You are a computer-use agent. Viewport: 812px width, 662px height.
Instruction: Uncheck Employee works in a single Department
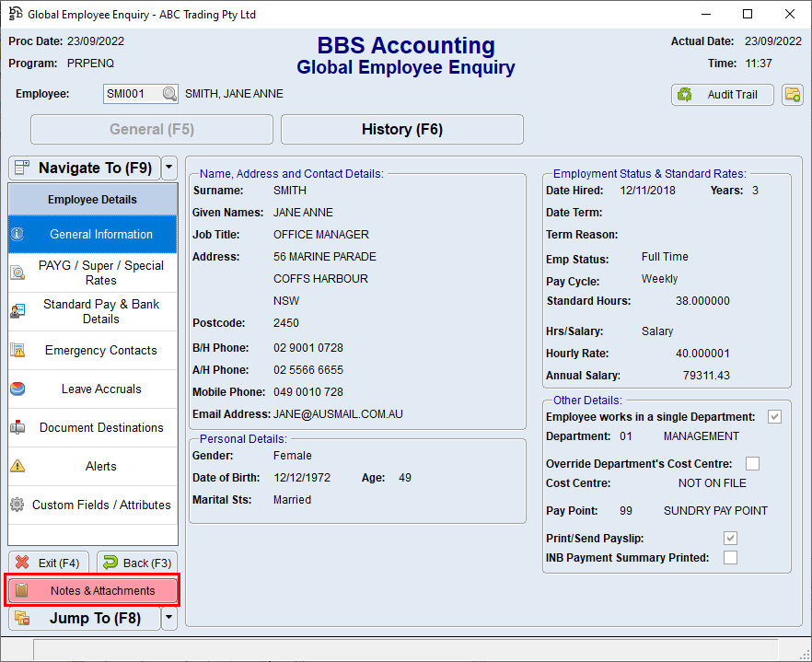point(774,416)
